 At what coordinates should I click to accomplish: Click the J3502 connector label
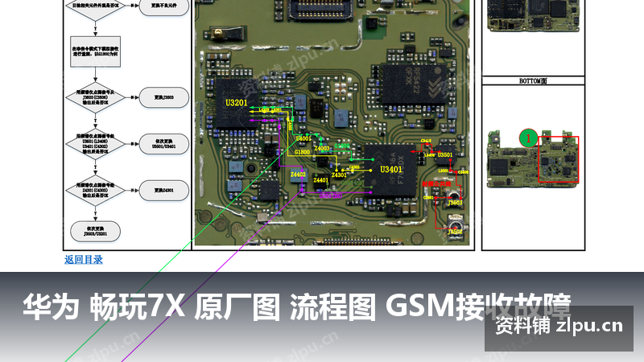coord(455,232)
